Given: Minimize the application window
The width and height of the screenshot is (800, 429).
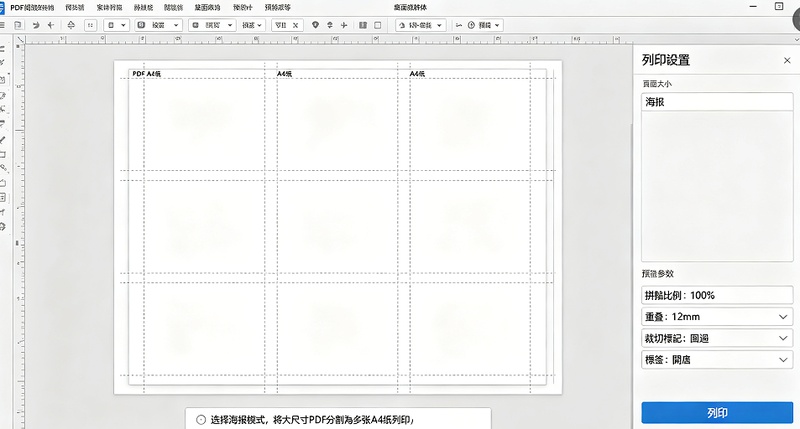Looking at the screenshot, I should pyautogui.click(x=754, y=7).
